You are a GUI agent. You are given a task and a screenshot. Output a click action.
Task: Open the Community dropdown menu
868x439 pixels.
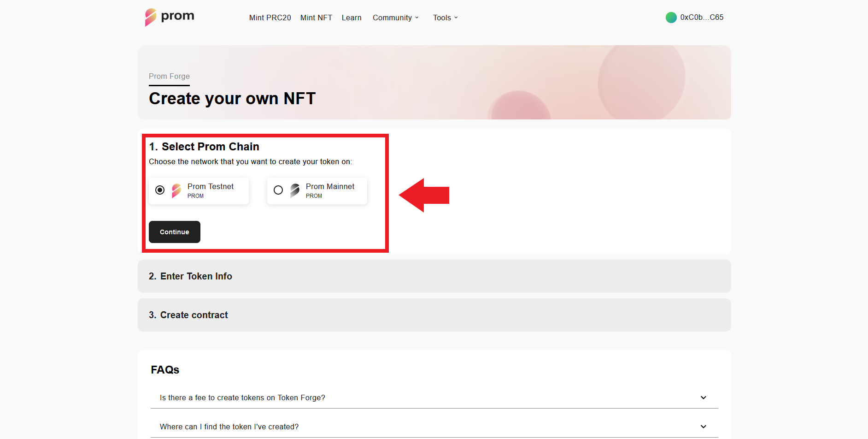395,18
